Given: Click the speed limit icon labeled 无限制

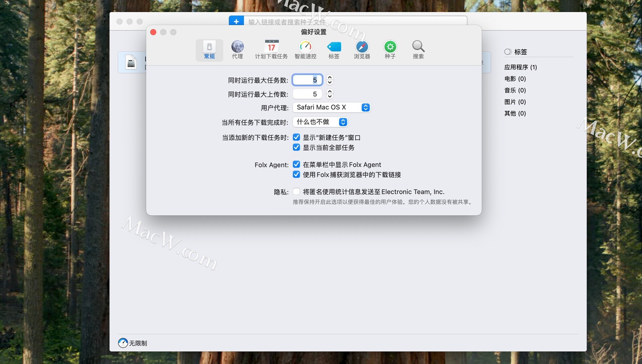Looking at the screenshot, I should 123,343.
